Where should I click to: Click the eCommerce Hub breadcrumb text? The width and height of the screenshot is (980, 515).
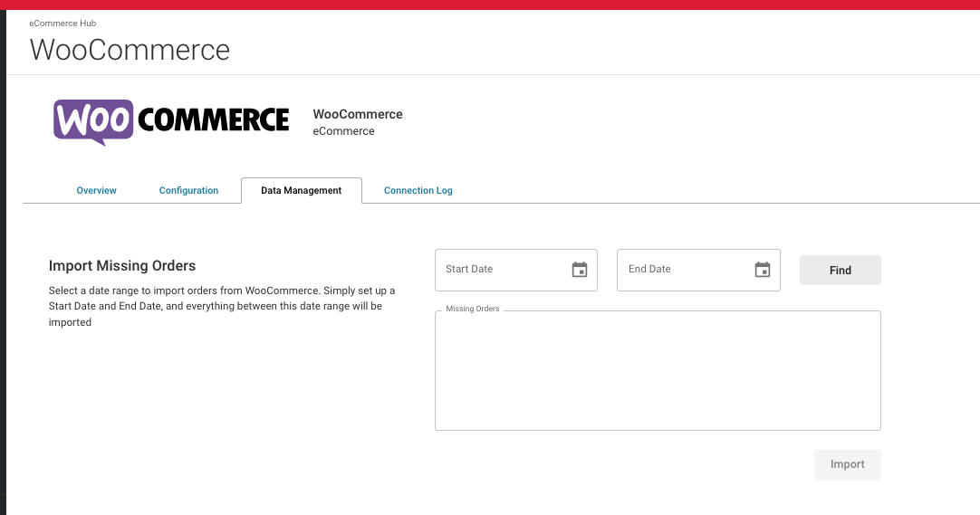click(62, 24)
